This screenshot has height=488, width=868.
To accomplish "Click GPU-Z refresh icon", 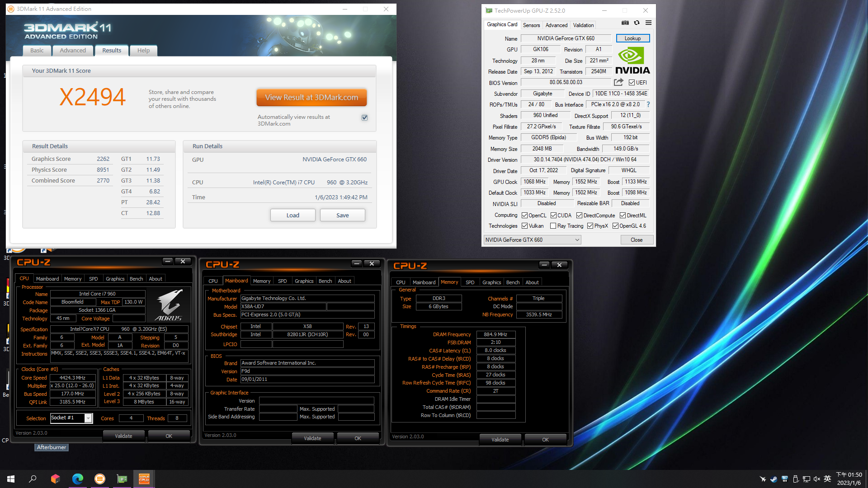I will pos(637,23).
